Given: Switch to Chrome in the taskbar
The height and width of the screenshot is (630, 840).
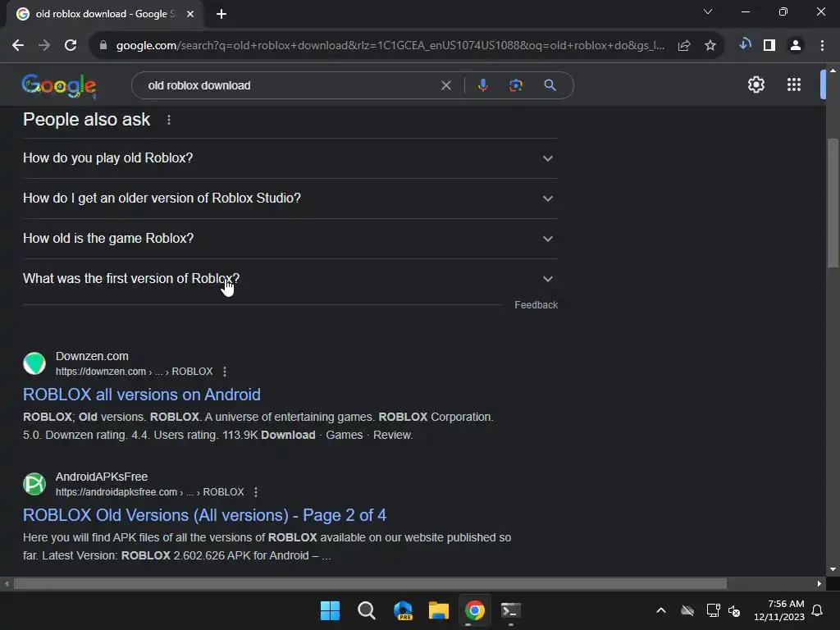Looking at the screenshot, I should (475, 610).
